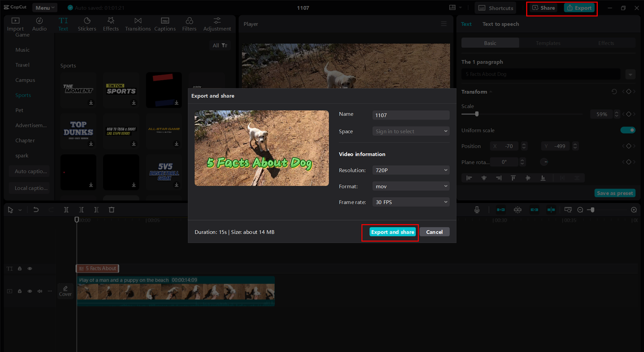Reset the Transform settings
This screenshot has width=644, height=352.
click(x=614, y=92)
